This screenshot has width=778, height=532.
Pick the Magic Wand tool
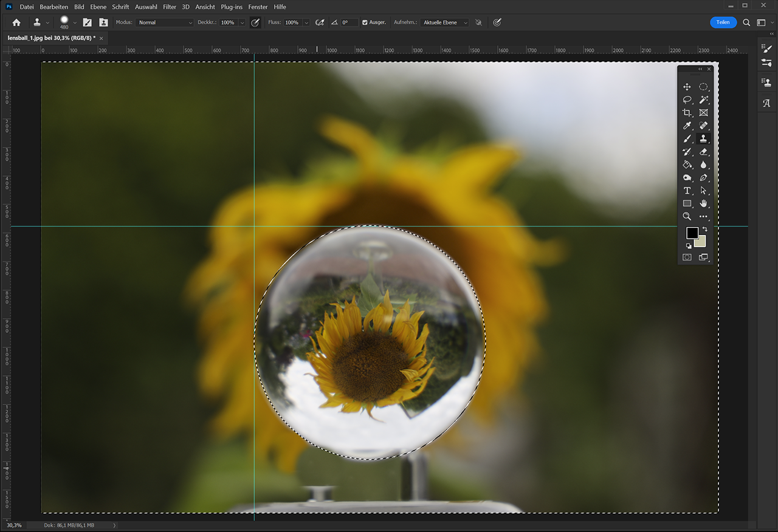coord(703,100)
